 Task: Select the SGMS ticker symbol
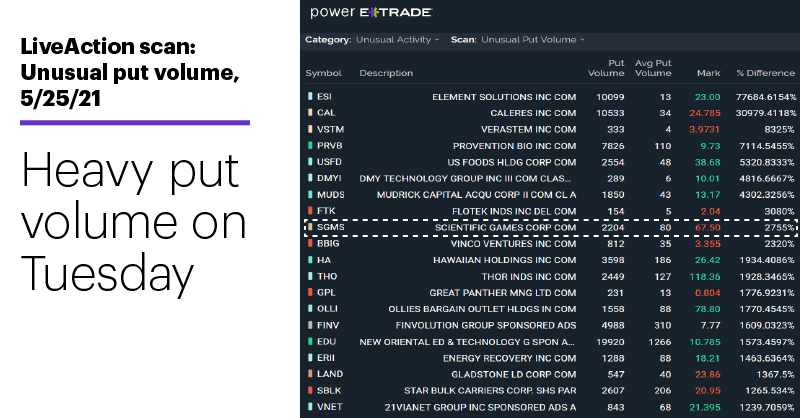331,227
